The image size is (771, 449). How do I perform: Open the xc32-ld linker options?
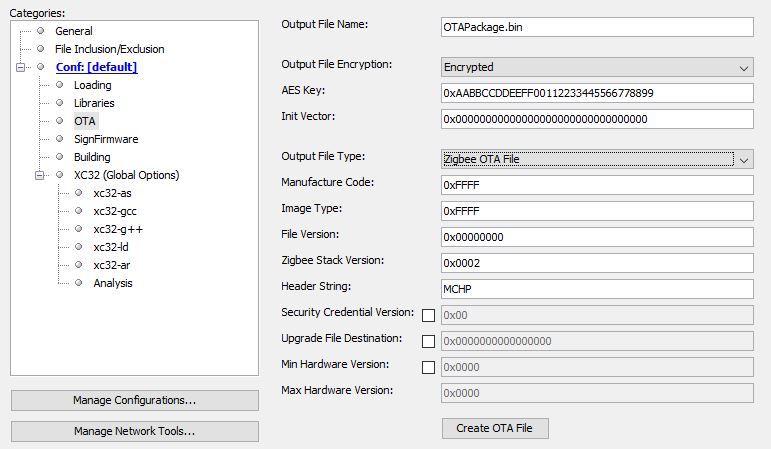click(111, 247)
